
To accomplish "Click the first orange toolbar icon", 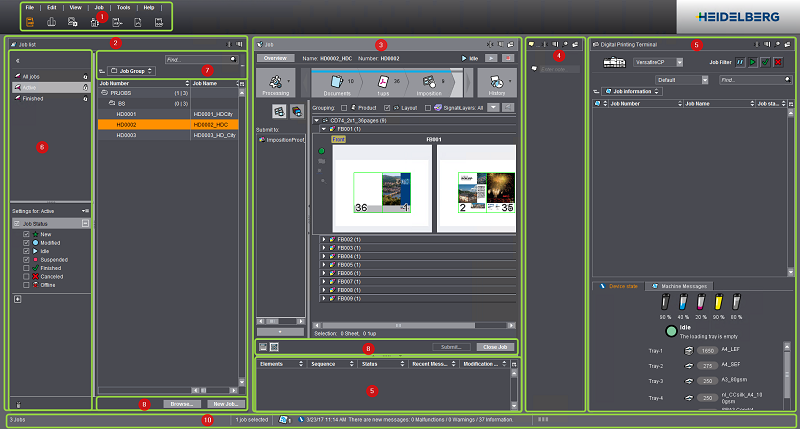I will [x=29, y=20].
